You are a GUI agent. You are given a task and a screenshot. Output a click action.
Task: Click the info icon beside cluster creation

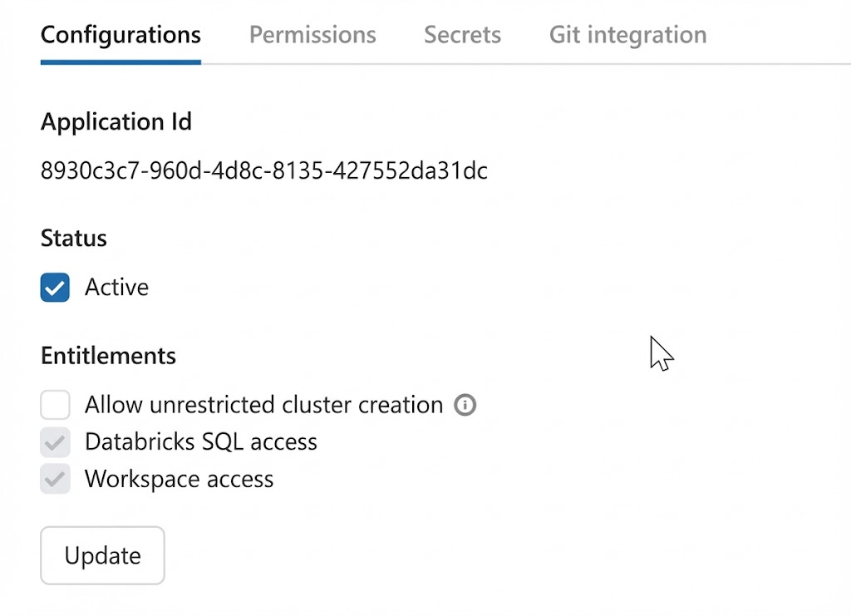click(x=465, y=406)
